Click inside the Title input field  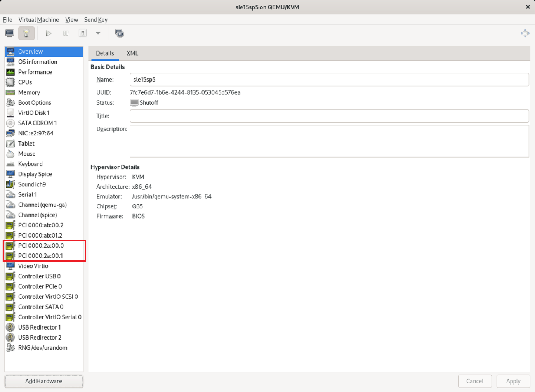pos(329,116)
